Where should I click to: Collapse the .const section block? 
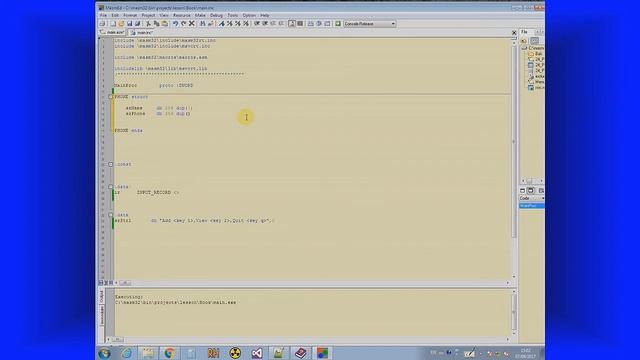(x=111, y=164)
